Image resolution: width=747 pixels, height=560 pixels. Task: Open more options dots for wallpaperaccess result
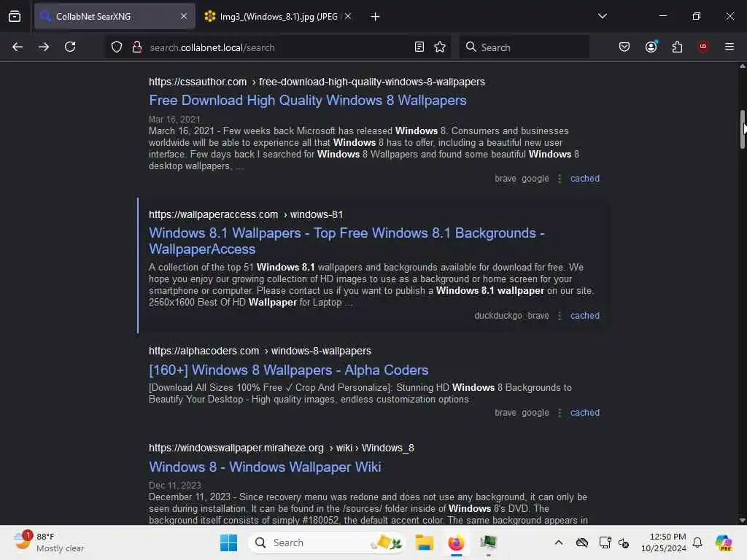point(560,316)
